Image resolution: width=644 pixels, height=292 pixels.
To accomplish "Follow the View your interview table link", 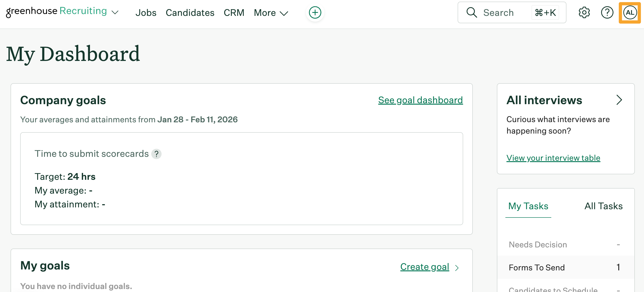I will coord(553,158).
